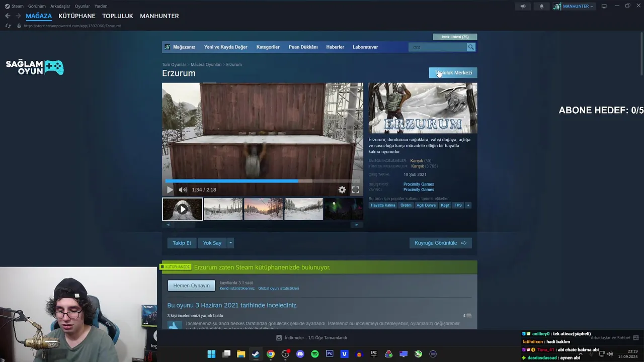Open the Steam menu
This screenshot has height=362, width=644.
pyautogui.click(x=14, y=6)
